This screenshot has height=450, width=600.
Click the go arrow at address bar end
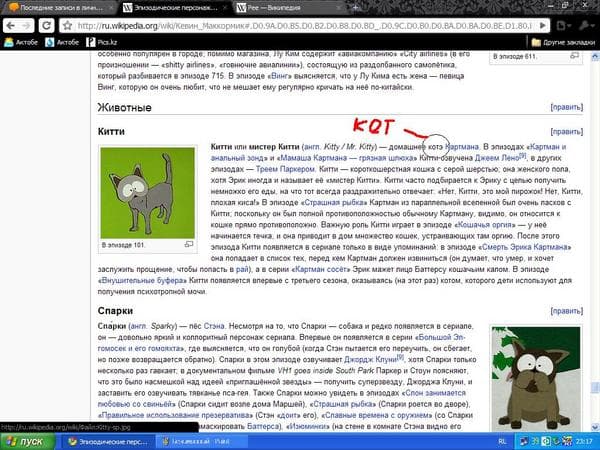coord(543,26)
